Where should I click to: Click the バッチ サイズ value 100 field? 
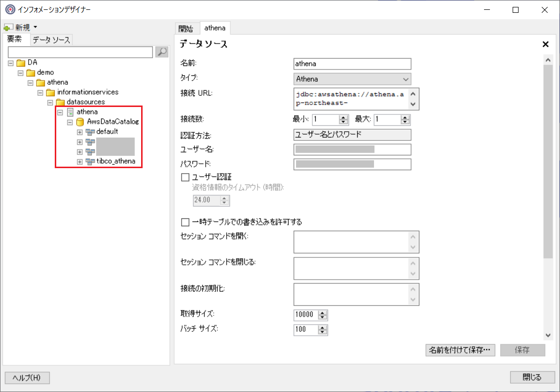point(306,329)
